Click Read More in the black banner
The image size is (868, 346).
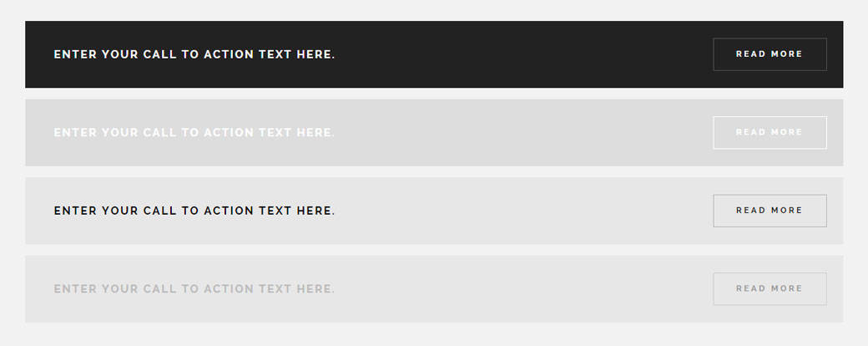pyautogui.click(x=770, y=54)
